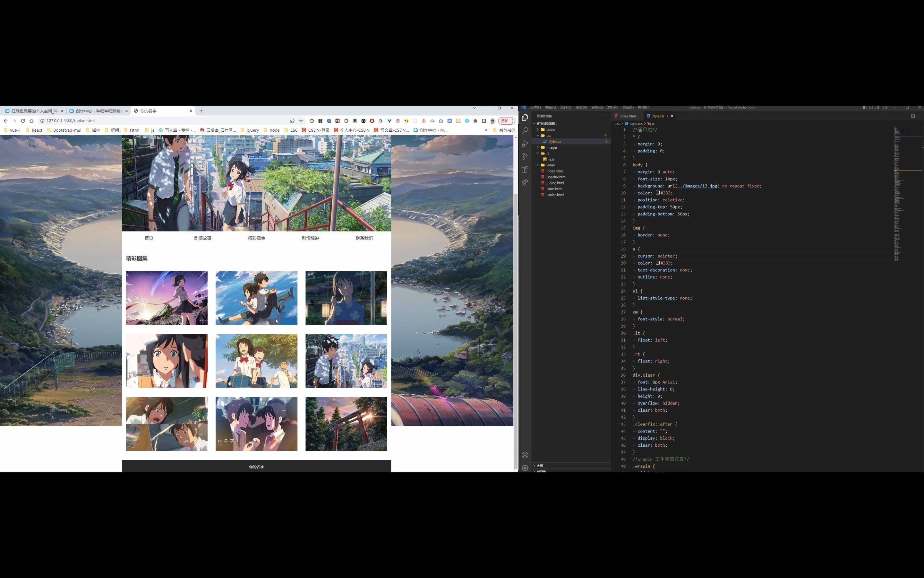
Task: Click Chrome forward arrow button
Action: click(x=14, y=121)
